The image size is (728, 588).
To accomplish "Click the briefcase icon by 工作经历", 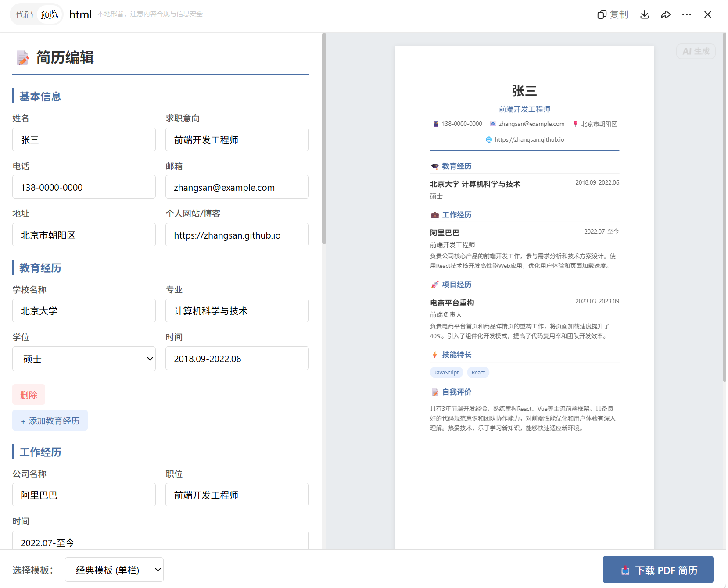I will 434,215.
